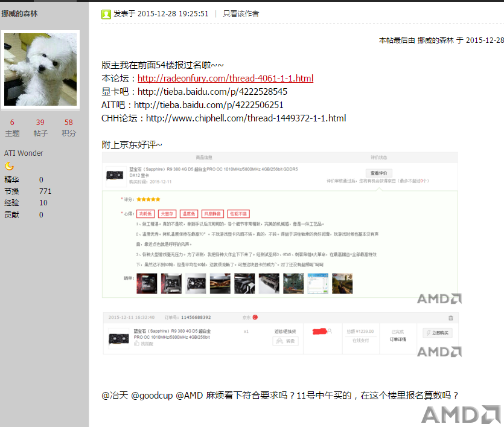Open ninth review photo game landscape

(342, 283)
